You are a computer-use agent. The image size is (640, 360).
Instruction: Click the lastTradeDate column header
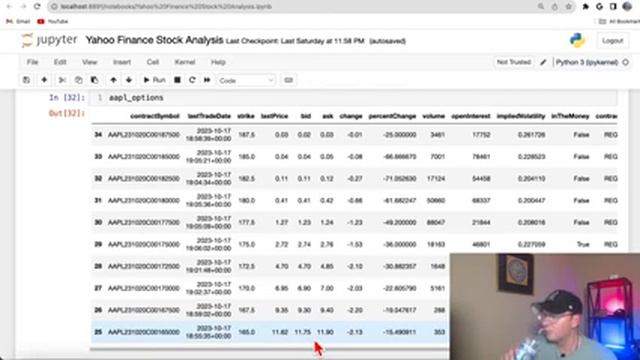coord(209,116)
